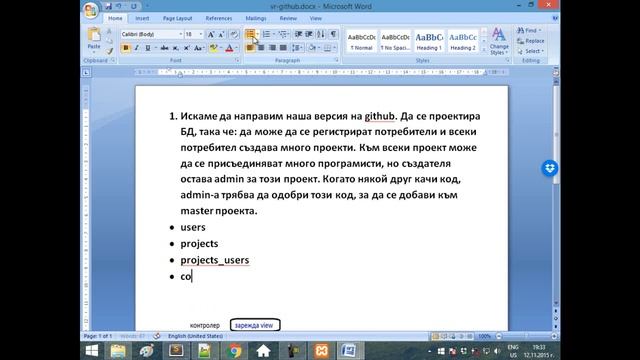Increase paragraph indent
Image resolution: width=640 pixels, height=360 pixels.
[x=309, y=34]
